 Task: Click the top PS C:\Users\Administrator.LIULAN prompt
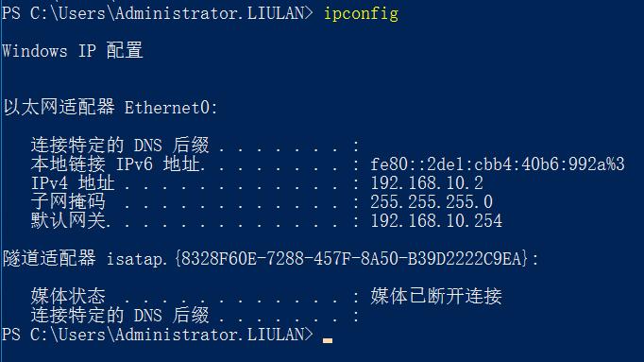tap(158, 13)
